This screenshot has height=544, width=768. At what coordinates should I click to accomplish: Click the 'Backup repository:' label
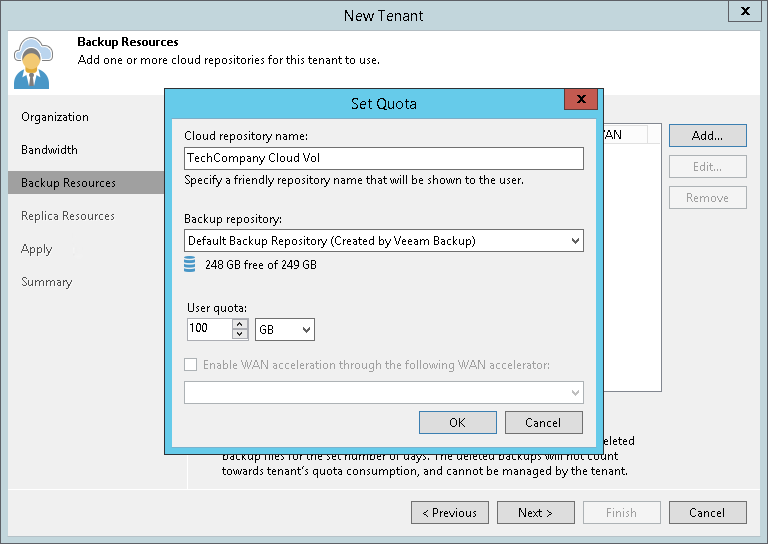tap(233, 219)
